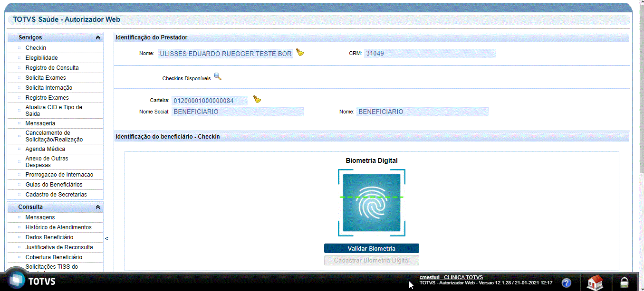Open Agenda Médica

click(x=45, y=149)
